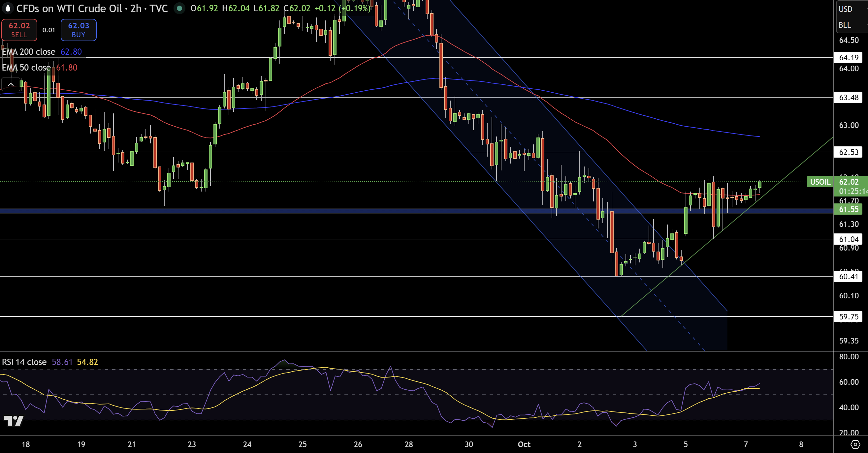868x453 pixels.
Task: Click the 28 date on time axis
Action: click(409, 444)
